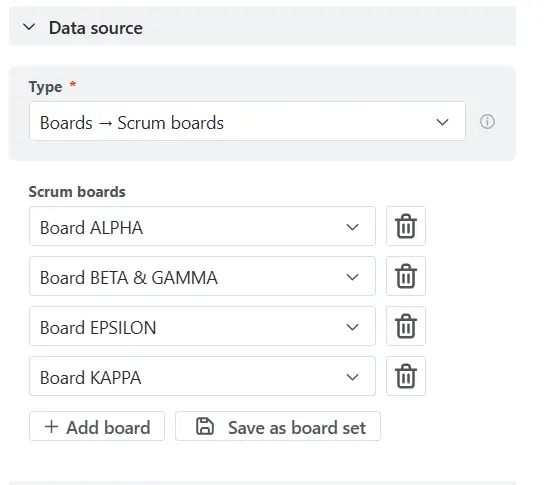
Task: Delete Board ALPHA with its trash icon
Action: pyautogui.click(x=406, y=226)
